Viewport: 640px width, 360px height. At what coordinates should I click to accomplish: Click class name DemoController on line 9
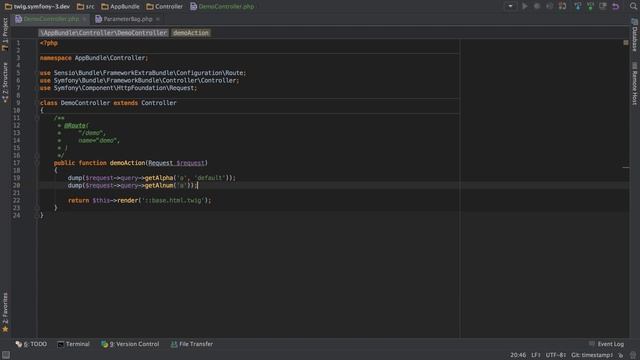pyautogui.click(x=85, y=103)
